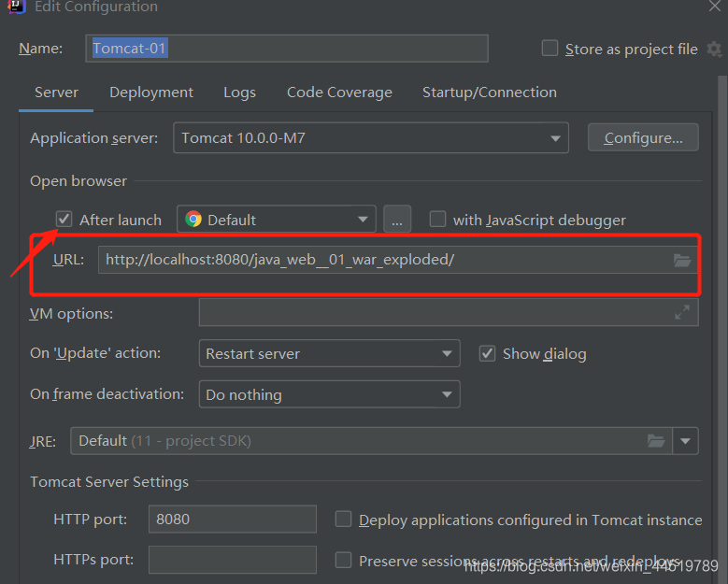Viewport: 728px width, 584px height.
Task: Click the folder browse icon in URL field
Action: [x=682, y=260]
